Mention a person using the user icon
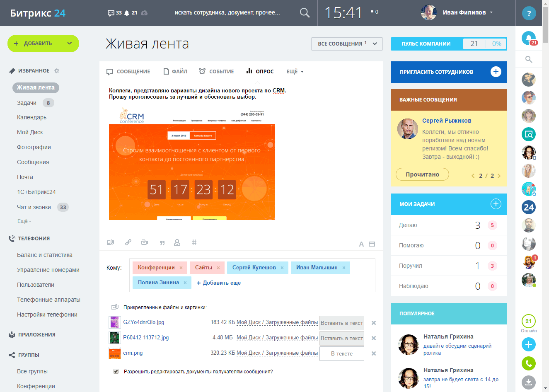 click(177, 242)
